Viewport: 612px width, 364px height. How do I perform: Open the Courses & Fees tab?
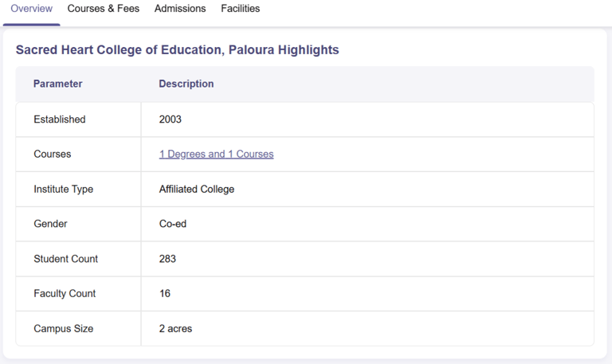(x=103, y=9)
